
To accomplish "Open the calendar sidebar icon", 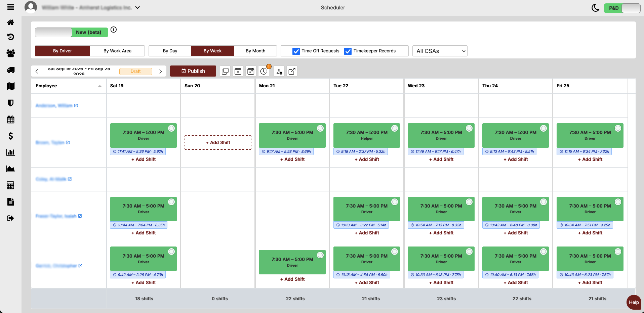I will tap(11, 119).
